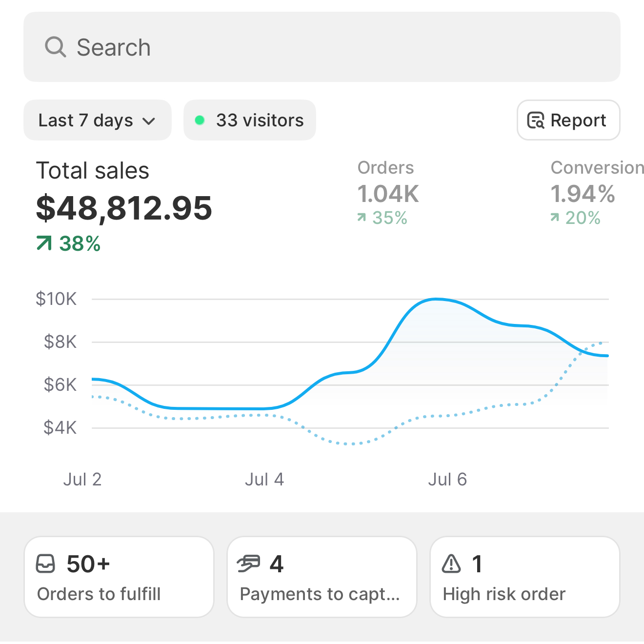Click the truncated Payments to capture text
644x644 pixels.
point(320,594)
